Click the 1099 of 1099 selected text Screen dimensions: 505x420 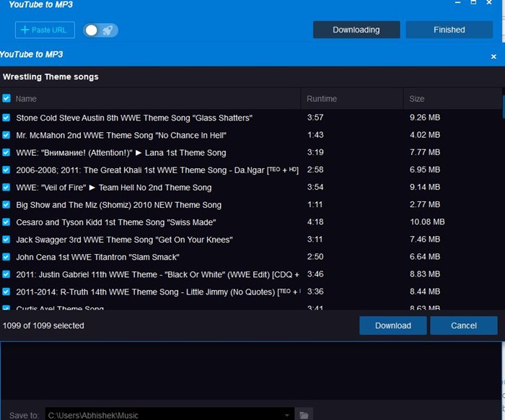[43, 325]
